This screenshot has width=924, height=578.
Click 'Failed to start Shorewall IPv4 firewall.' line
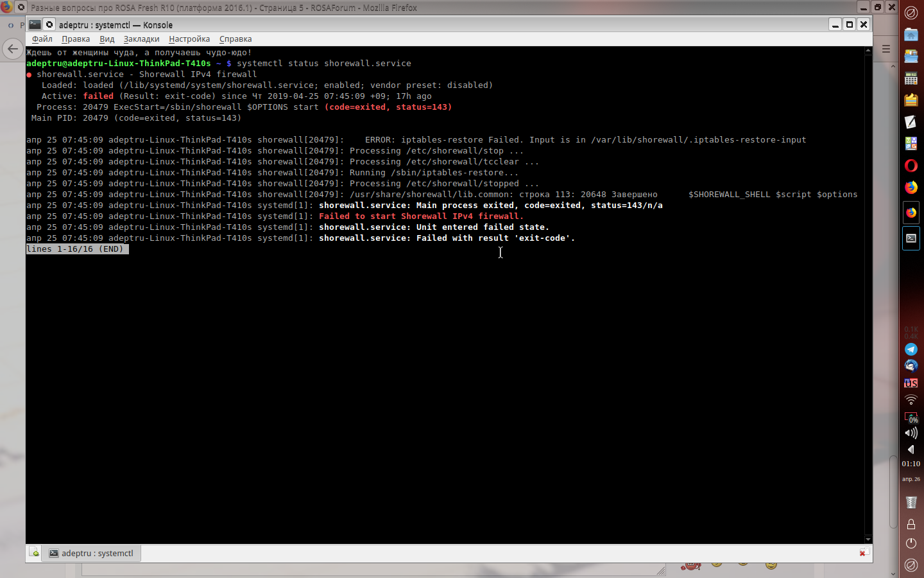click(x=421, y=216)
